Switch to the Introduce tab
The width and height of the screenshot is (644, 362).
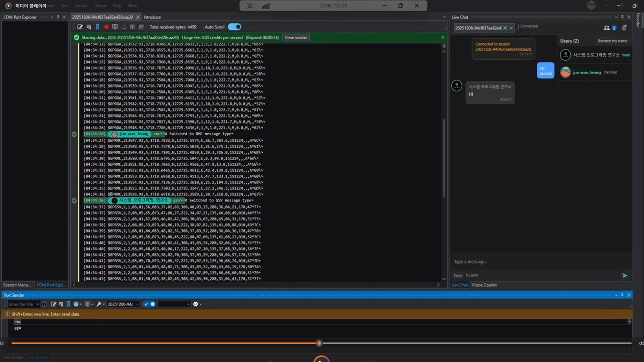click(152, 17)
